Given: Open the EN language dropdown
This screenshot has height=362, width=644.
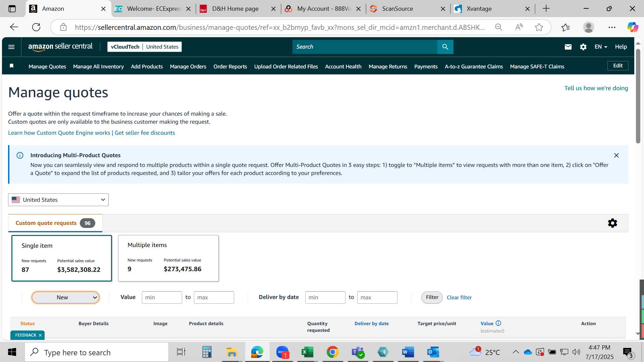Looking at the screenshot, I should pos(601,47).
